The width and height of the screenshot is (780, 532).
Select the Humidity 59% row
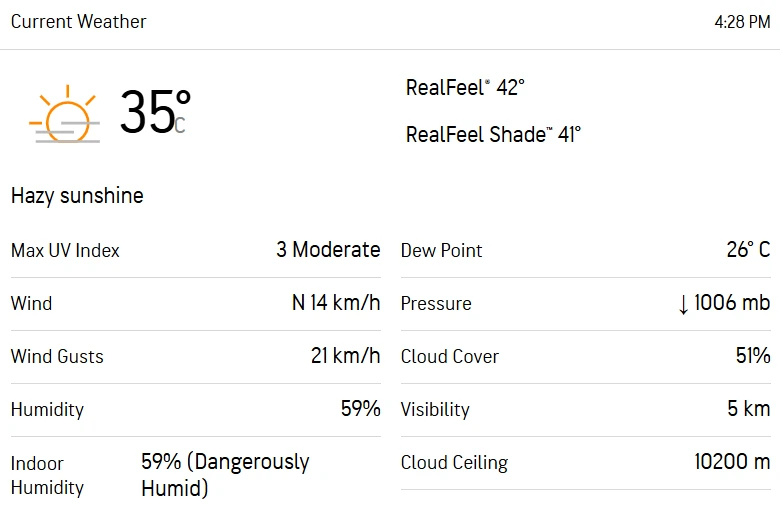(196, 410)
